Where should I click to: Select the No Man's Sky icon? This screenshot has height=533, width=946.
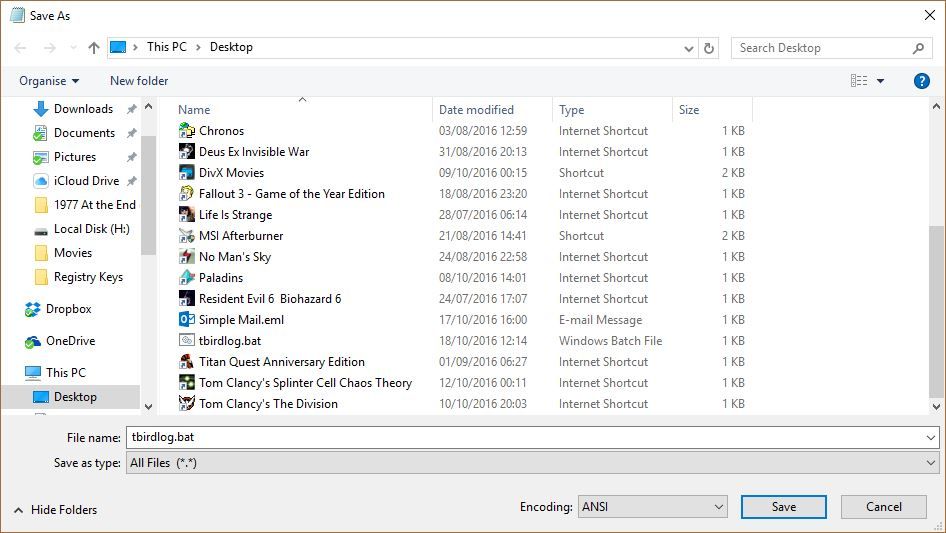coord(186,257)
